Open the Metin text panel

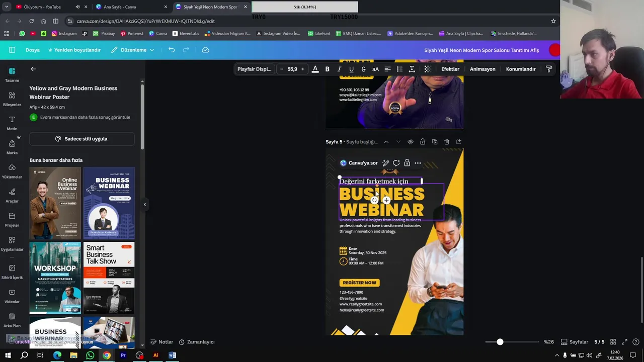tap(12, 123)
